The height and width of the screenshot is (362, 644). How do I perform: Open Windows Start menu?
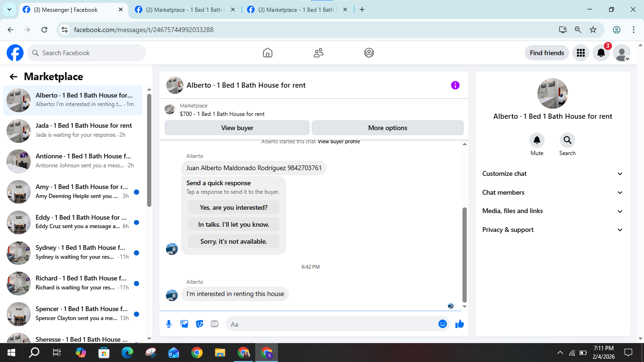(x=11, y=353)
